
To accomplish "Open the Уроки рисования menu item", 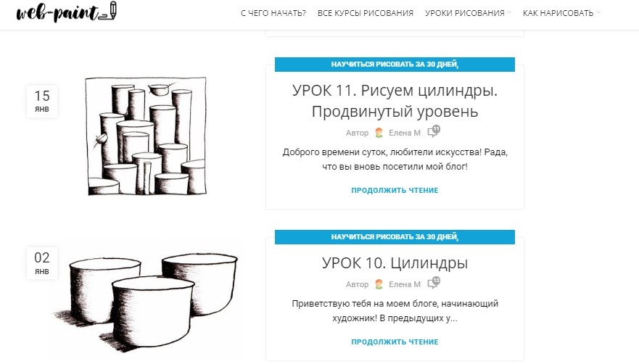I will (465, 13).
